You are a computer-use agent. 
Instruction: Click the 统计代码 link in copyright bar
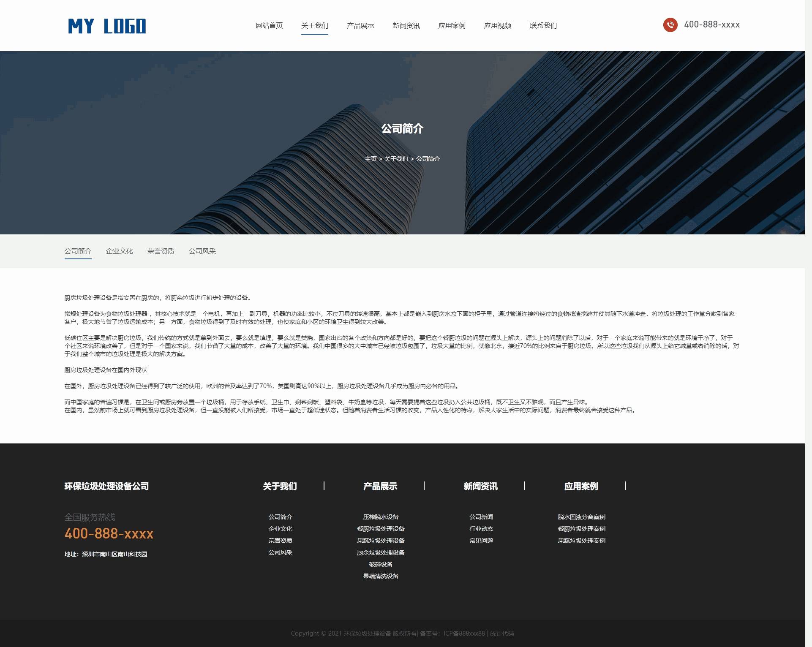point(502,633)
